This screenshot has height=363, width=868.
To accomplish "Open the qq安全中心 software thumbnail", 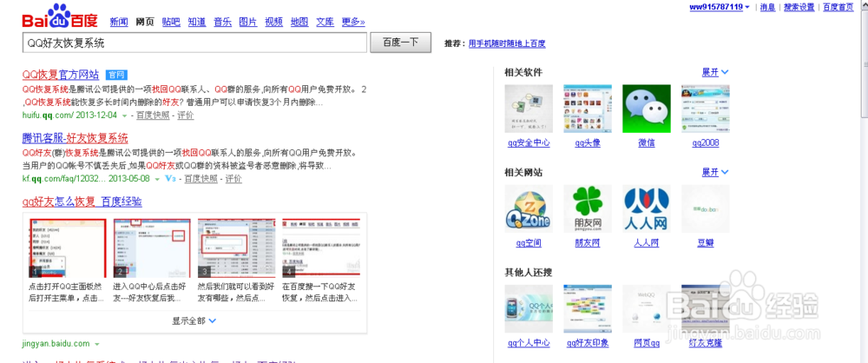I will coord(529,109).
